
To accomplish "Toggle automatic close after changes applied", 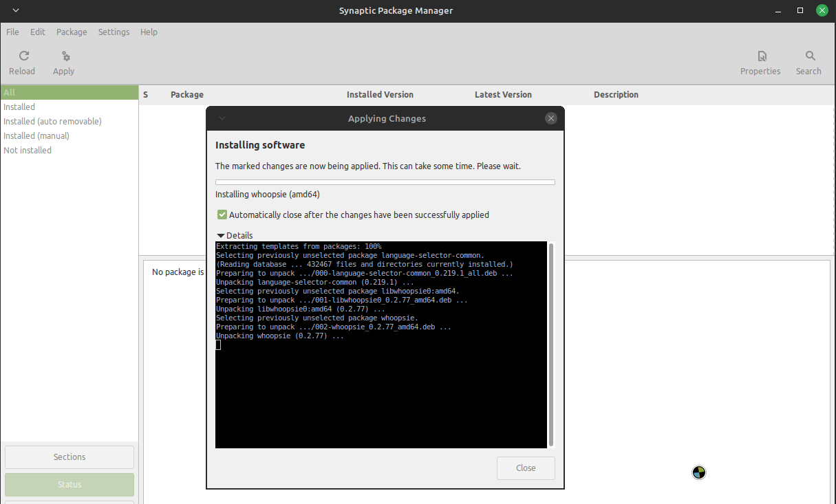I will [222, 215].
